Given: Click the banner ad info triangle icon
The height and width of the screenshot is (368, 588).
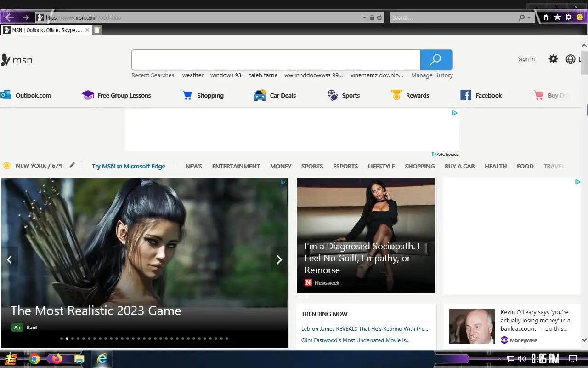Looking at the screenshot, I should click(454, 113).
